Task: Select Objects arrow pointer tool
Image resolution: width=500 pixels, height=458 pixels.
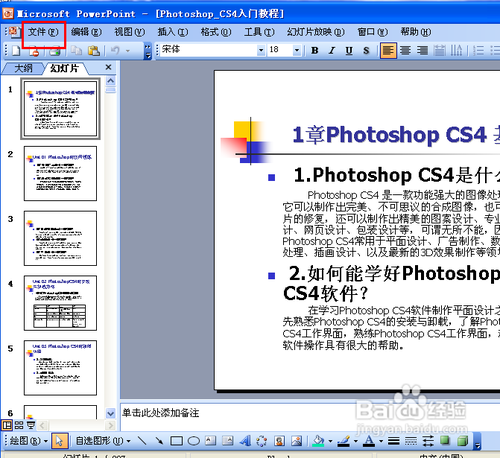Action: (x=60, y=441)
